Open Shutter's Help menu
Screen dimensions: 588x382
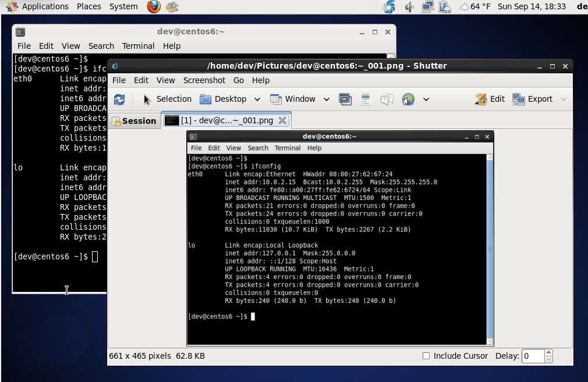point(261,80)
